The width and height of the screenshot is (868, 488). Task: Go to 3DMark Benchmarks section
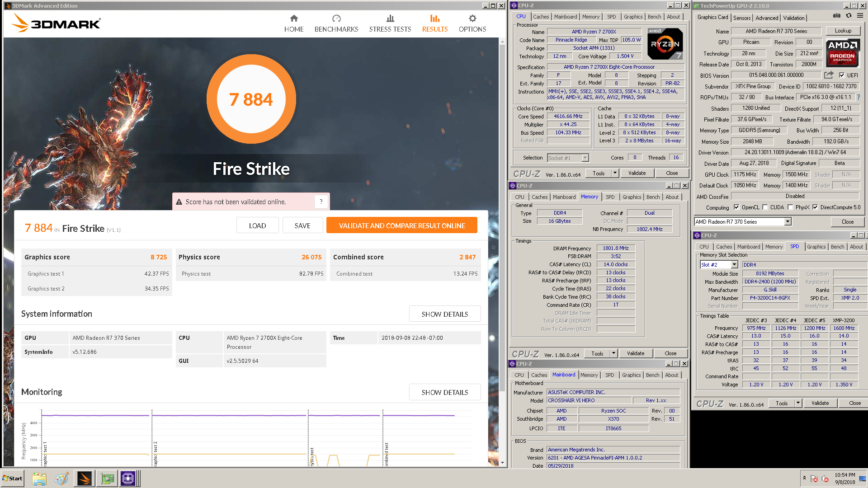(336, 23)
